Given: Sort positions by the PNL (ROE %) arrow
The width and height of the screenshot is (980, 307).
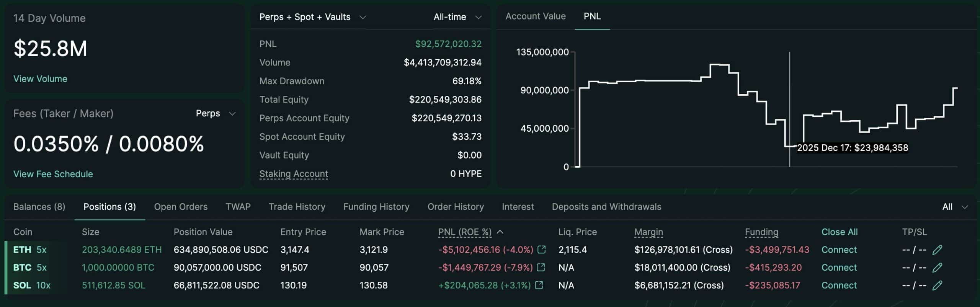Looking at the screenshot, I should click(x=500, y=232).
